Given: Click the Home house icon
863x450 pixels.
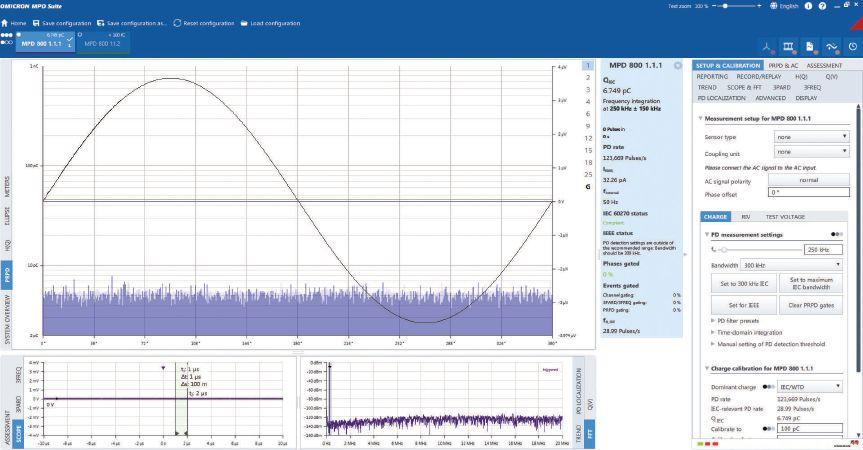Looking at the screenshot, I should tap(4, 23).
